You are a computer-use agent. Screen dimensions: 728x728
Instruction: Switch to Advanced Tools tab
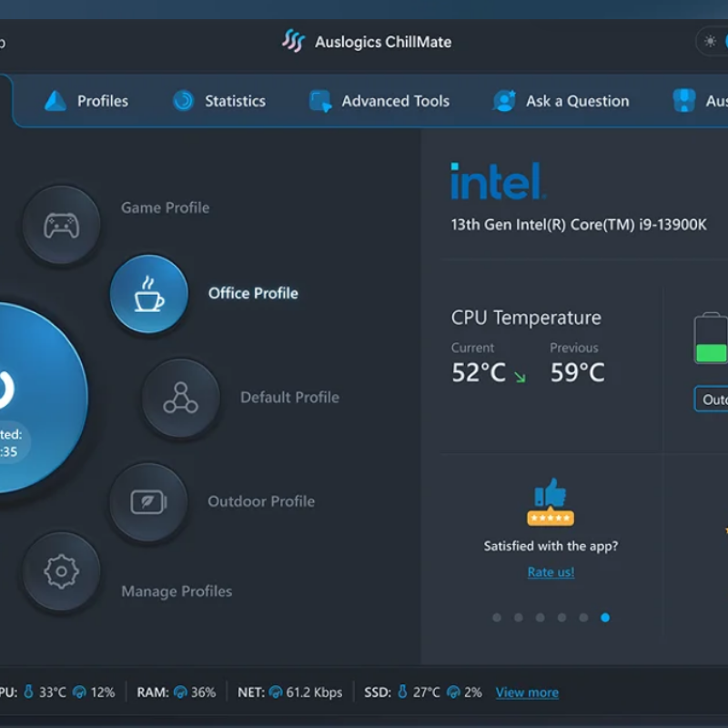click(x=379, y=101)
